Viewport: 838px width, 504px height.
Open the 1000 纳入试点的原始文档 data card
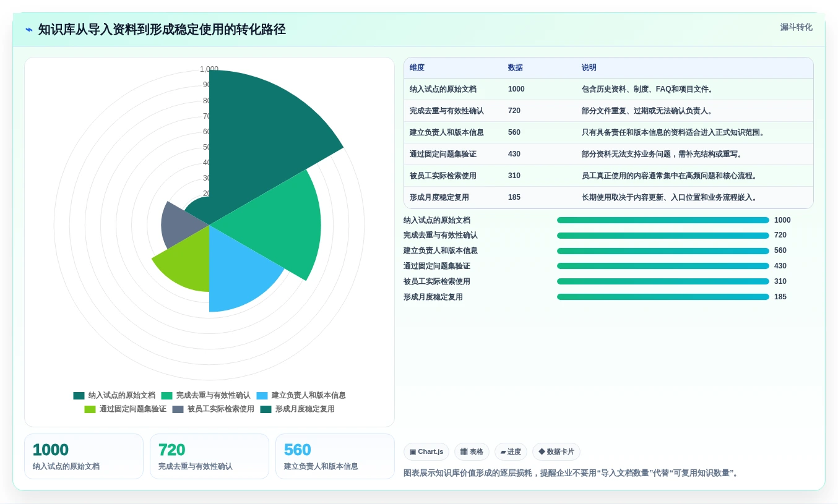point(84,456)
